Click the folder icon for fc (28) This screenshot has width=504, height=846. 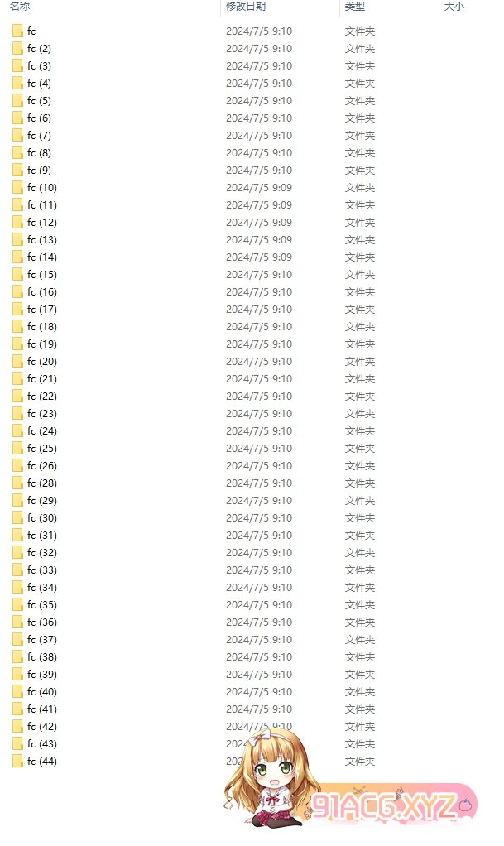point(18,483)
